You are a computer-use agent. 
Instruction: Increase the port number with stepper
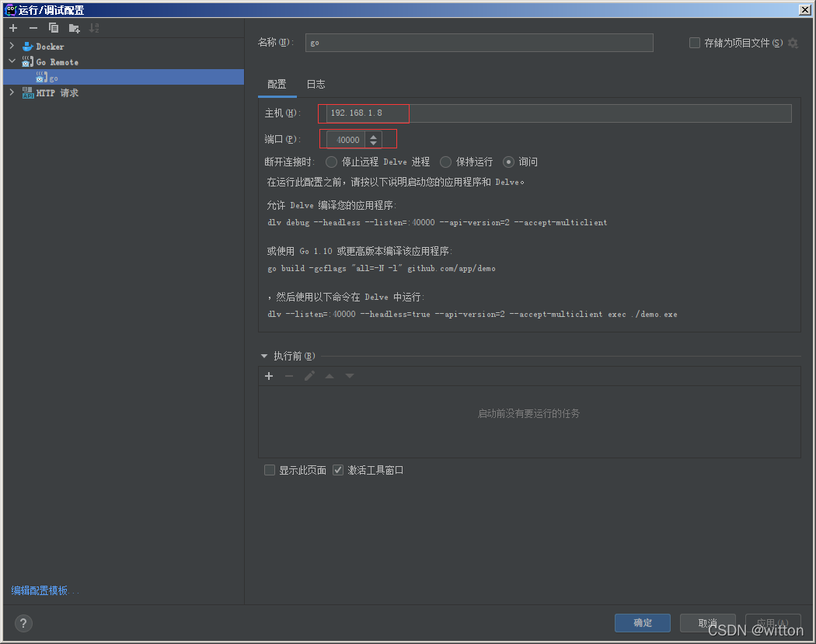[373, 136]
